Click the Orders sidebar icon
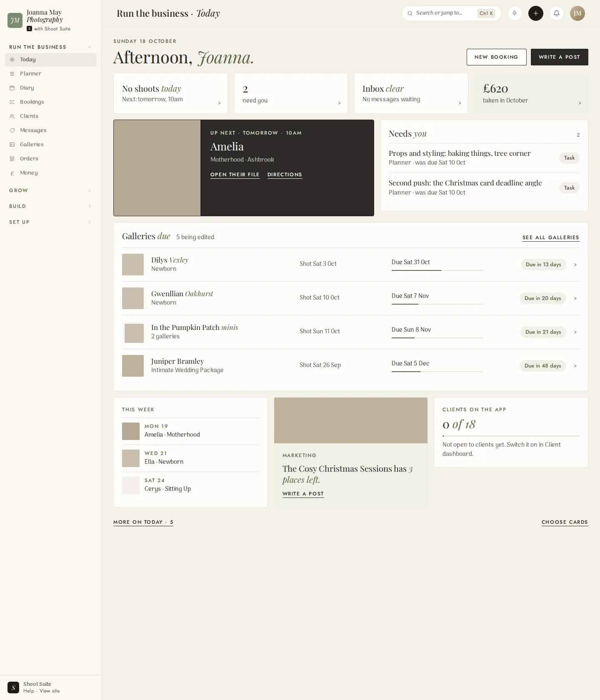Screen dimensions: 600x700 coord(12,159)
